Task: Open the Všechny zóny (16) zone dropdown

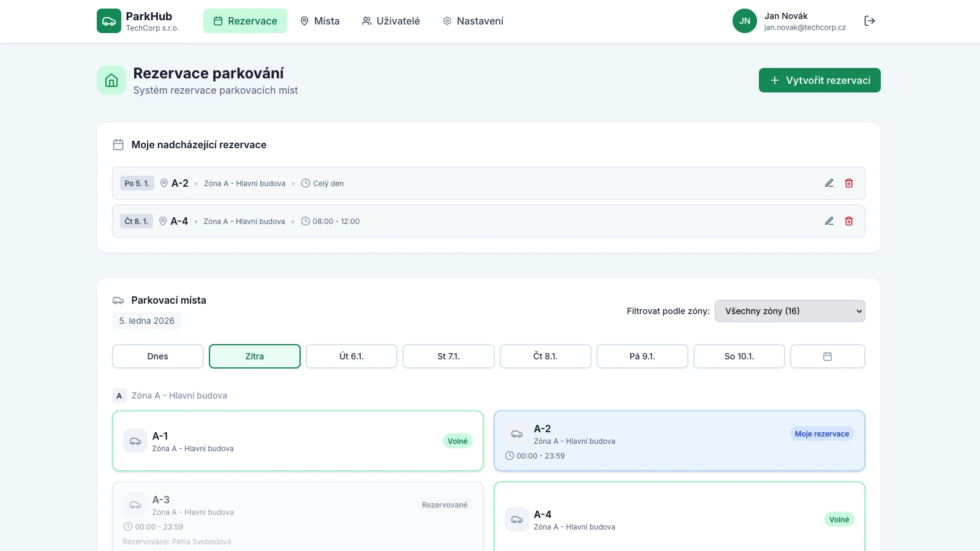Action: pos(790,311)
